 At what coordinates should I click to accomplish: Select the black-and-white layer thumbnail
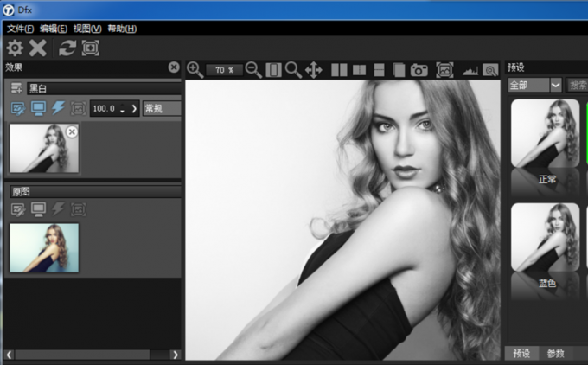44,149
